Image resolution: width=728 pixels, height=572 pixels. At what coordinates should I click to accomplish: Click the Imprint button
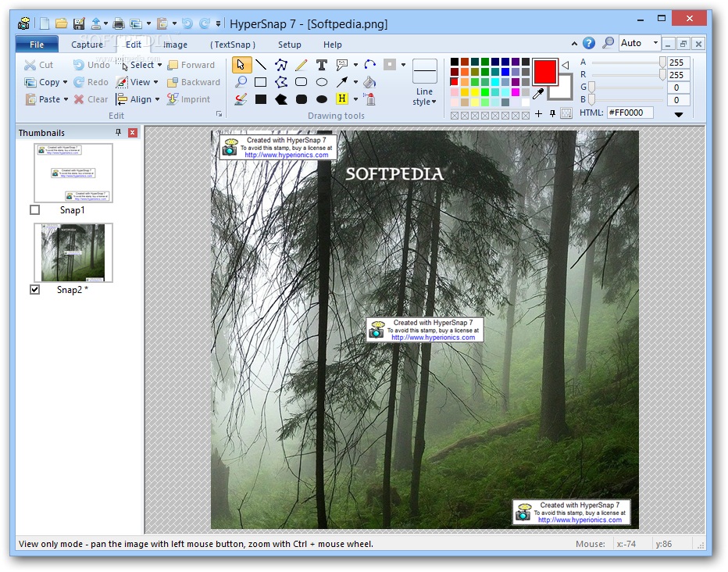coord(188,99)
